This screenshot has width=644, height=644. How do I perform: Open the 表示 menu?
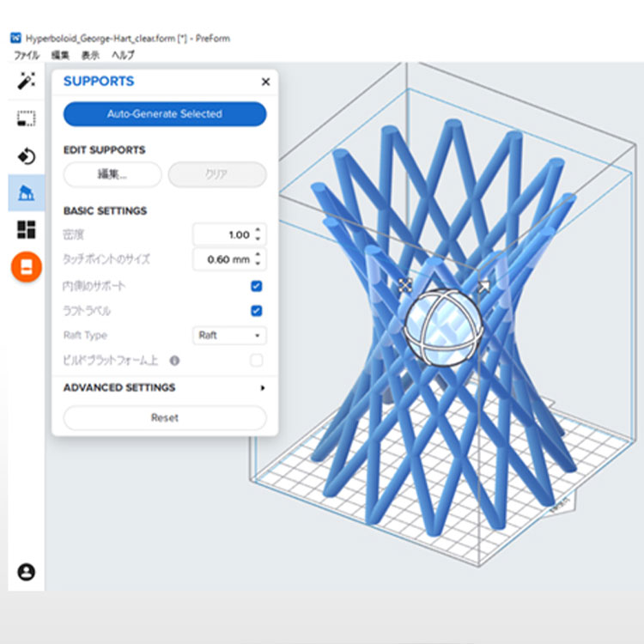click(x=90, y=55)
